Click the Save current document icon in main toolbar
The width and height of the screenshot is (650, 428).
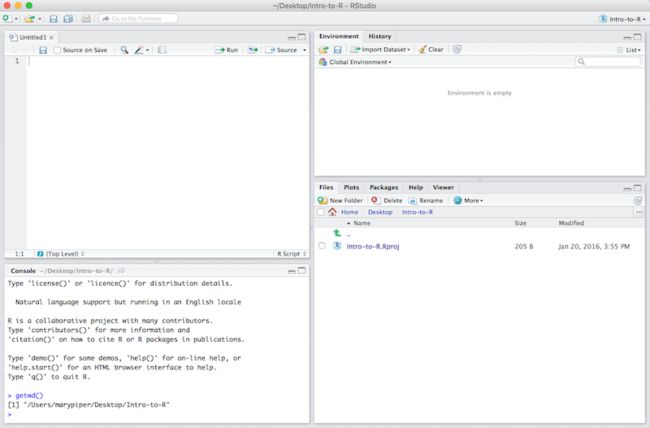pos(53,19)
